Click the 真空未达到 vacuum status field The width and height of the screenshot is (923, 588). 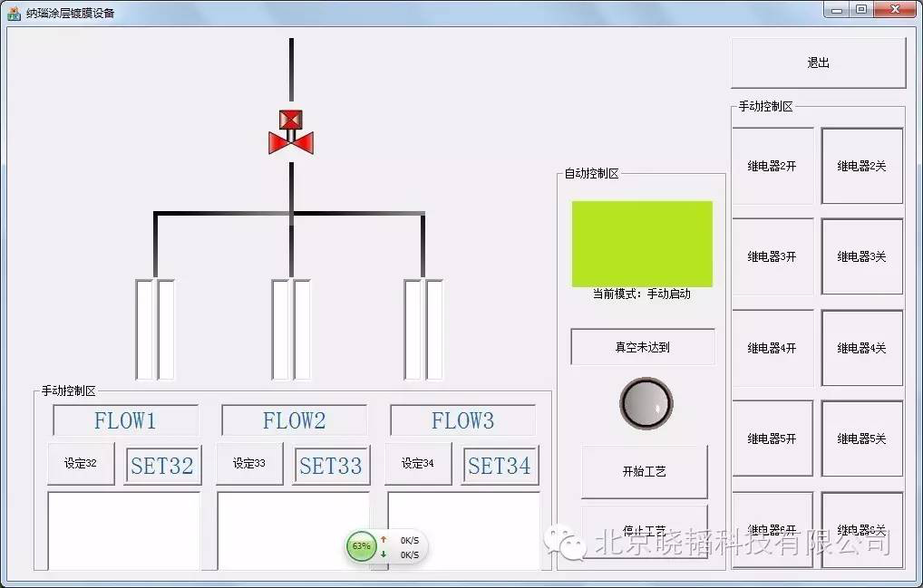642,347
